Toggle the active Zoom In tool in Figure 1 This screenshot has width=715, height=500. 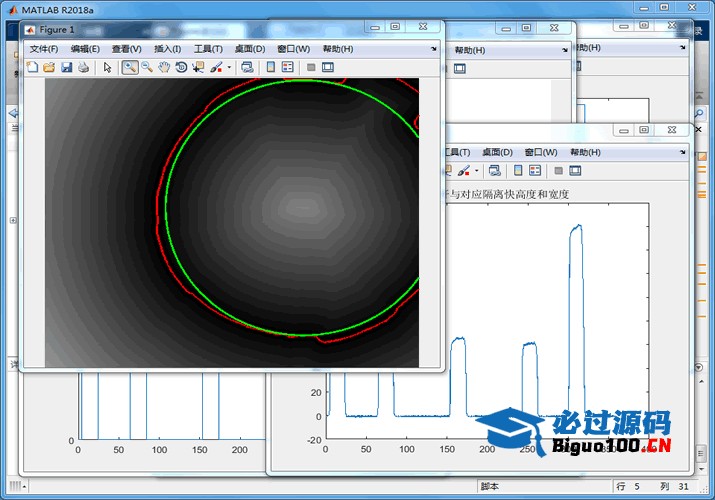(x=130, y=67)
